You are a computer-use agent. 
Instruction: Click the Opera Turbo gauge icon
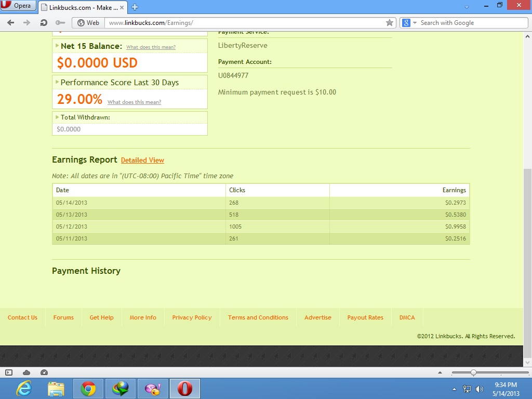pyautogui.click(x=44, y=373)
